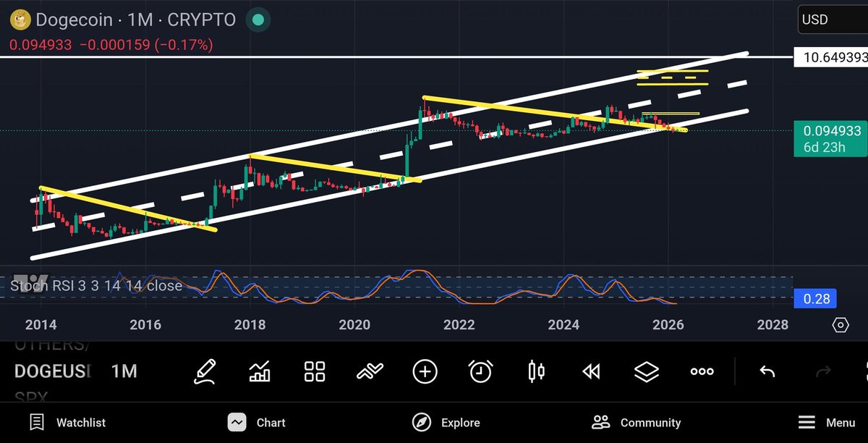Tap the plus circle add icon
This screenshot has height=443, width=868.
tap(425, 371)
